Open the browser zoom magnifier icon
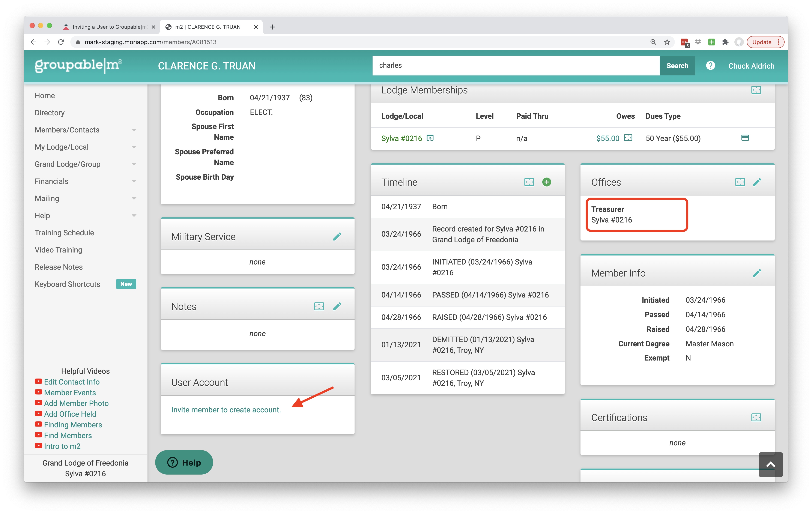Screen dimensions: 812x514 (653, 42)
